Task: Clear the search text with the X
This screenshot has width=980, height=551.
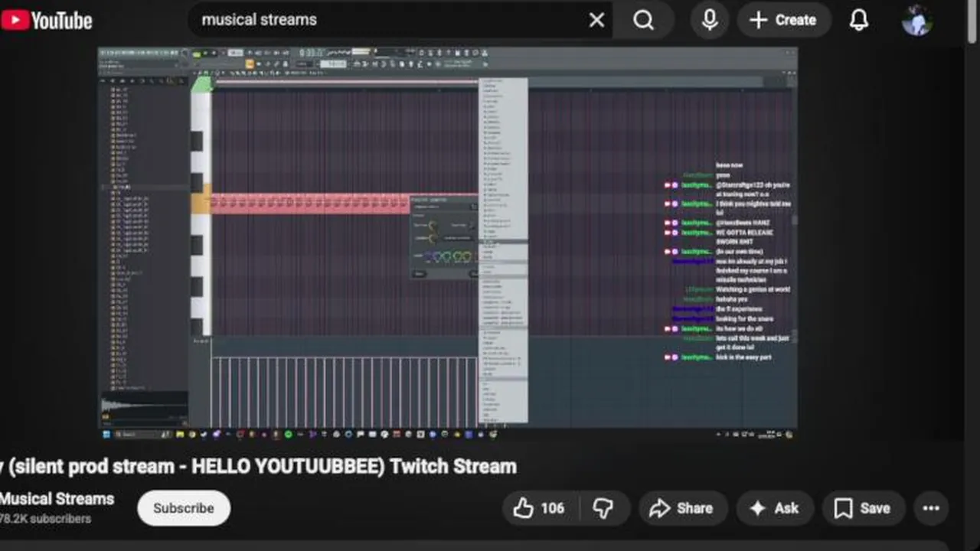Action: [596, 20]
